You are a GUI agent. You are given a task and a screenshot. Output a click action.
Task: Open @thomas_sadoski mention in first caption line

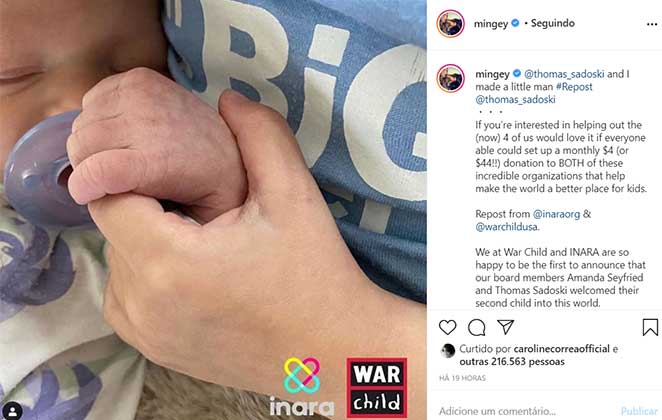564,74
